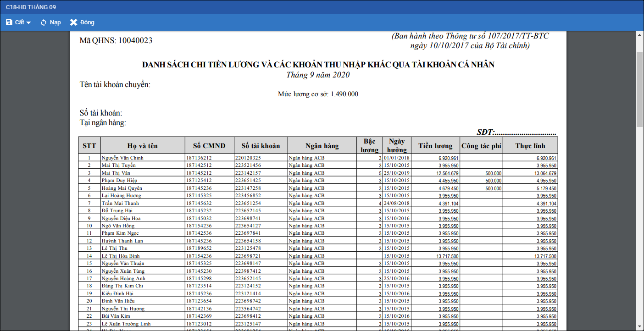Viewport: 644px width, 331px height.
Task: Click the C18-HD THÁNG 09 window title
Action: (x=31, y=7)
